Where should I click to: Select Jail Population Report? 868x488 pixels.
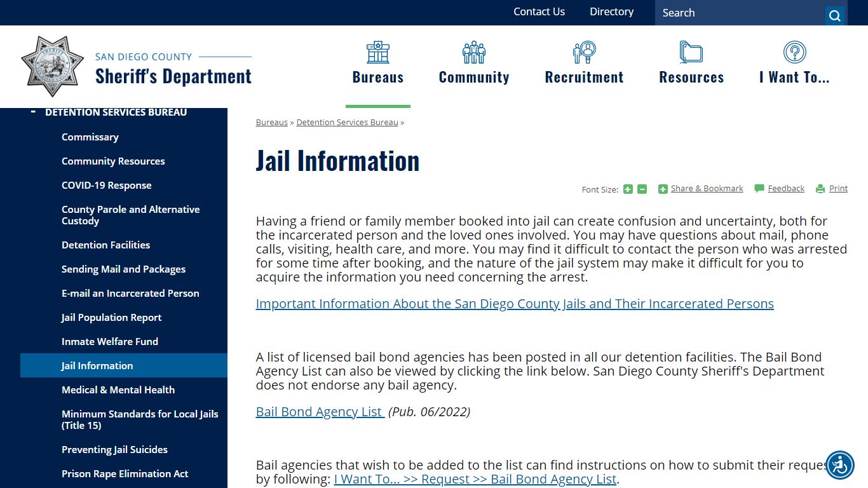(x=112, y=317)
